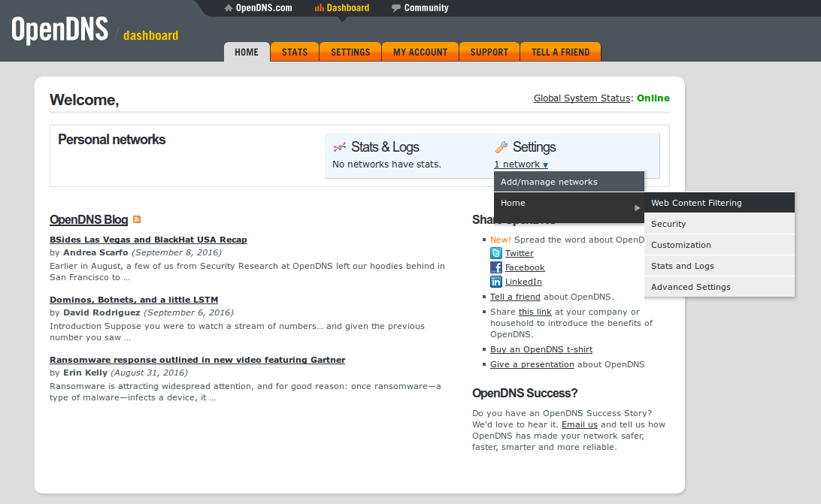821x504 pixels.
Task: Visit the Community top link
Action: (x=426, y=8)
